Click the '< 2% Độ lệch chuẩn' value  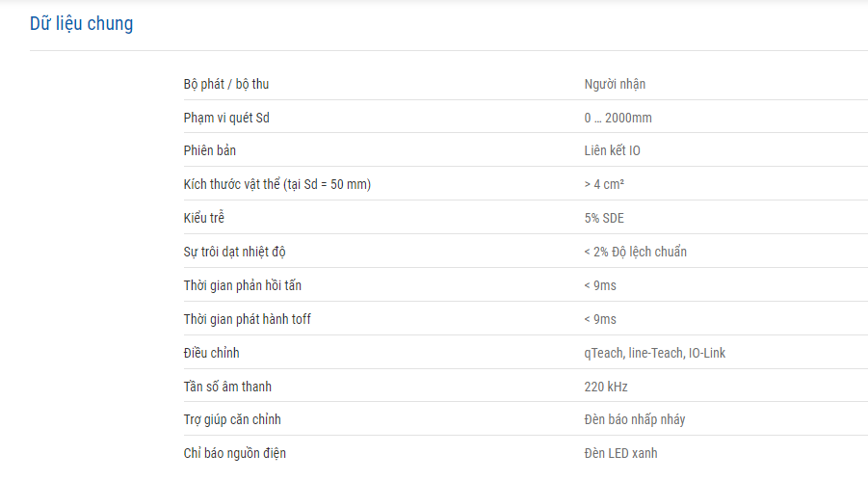click(635, 252)
